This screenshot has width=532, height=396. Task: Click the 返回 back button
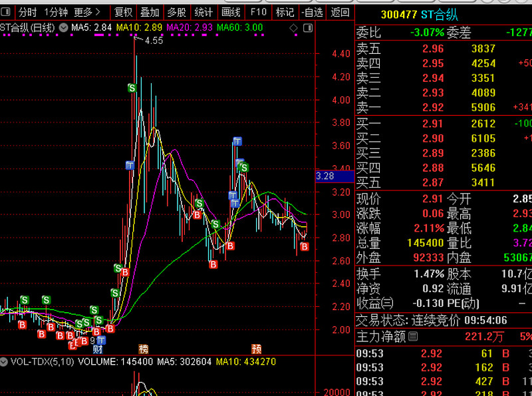(340, 13)
